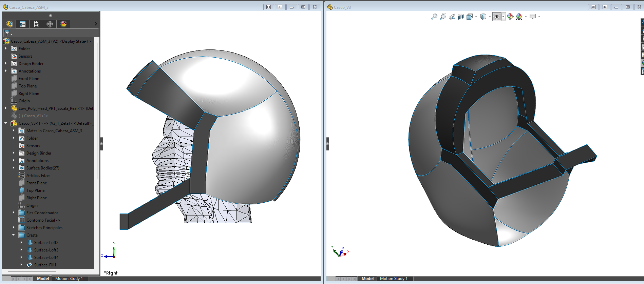
Task: Open the feature tree filter dropdown
Action: 8,33
